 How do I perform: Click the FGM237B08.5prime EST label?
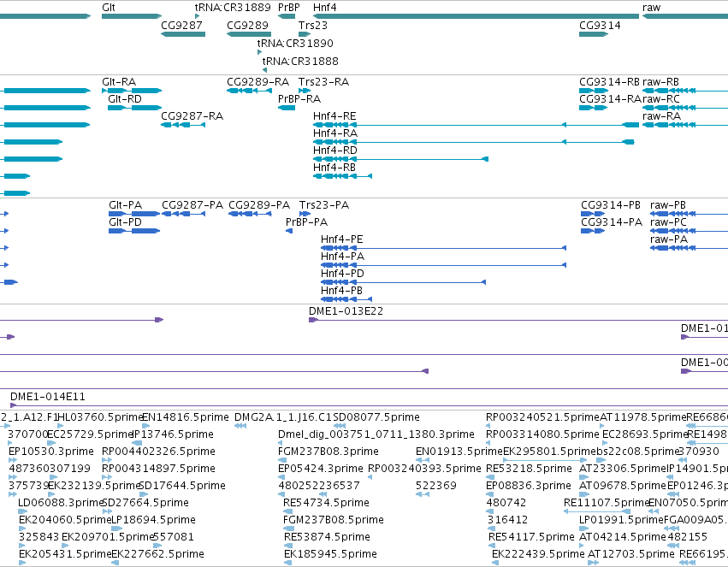pyautogui.click(x=334, y=520)
